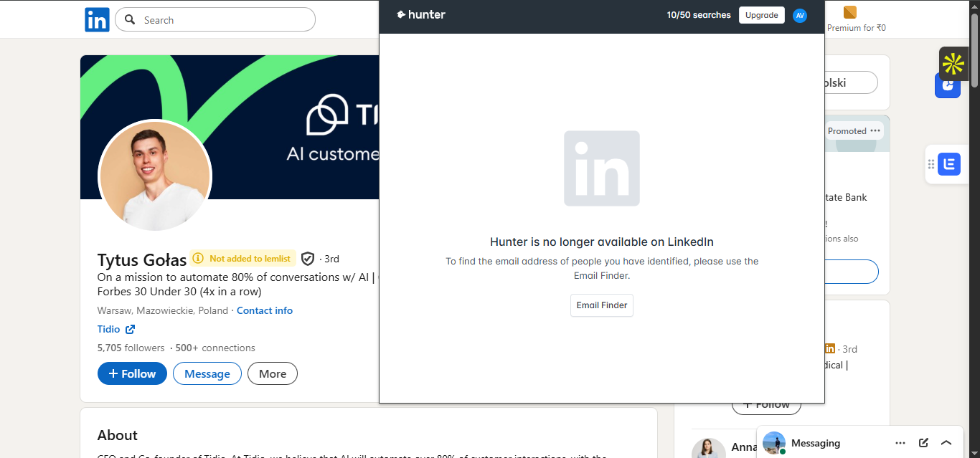The height and width of the screenshot is (458, 980).
Task: Click the LinkedIn search field
Action: [215, 19]
